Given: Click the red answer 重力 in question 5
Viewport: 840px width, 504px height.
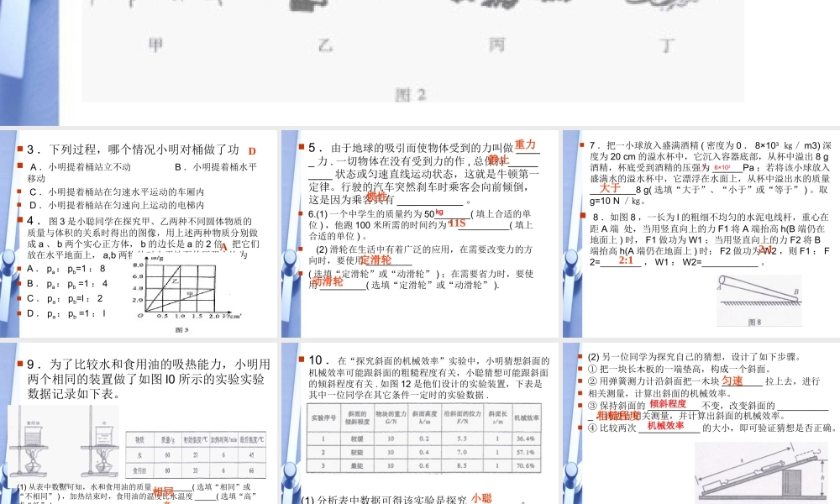Looking at the screenshot, I should coord(526,144).
